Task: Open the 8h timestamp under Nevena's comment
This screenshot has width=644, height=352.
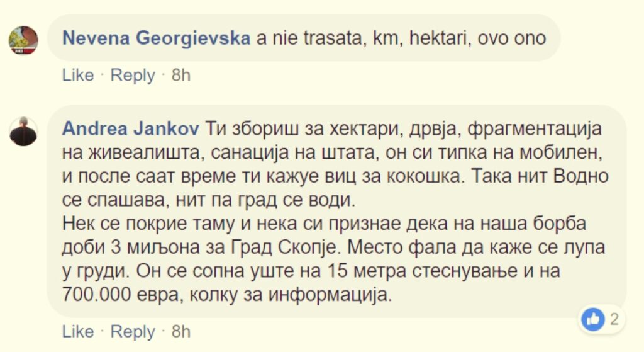Action: (x=180, y=76)
